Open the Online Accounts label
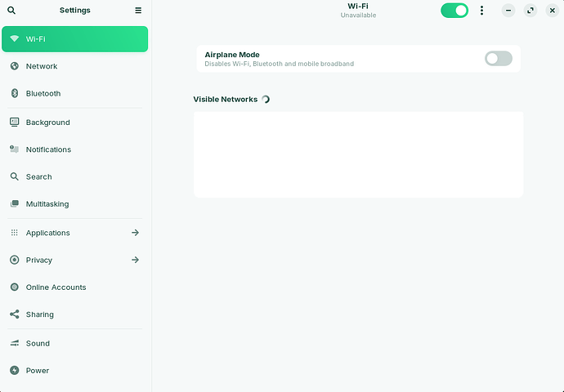Viewport: 564px width, 392px height. point(56,287)
